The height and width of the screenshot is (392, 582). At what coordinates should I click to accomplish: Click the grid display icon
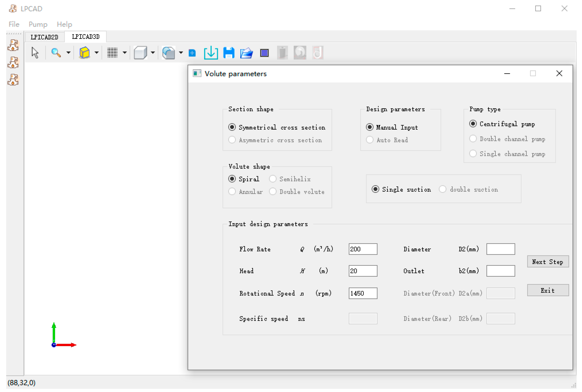tap(112, 53)
